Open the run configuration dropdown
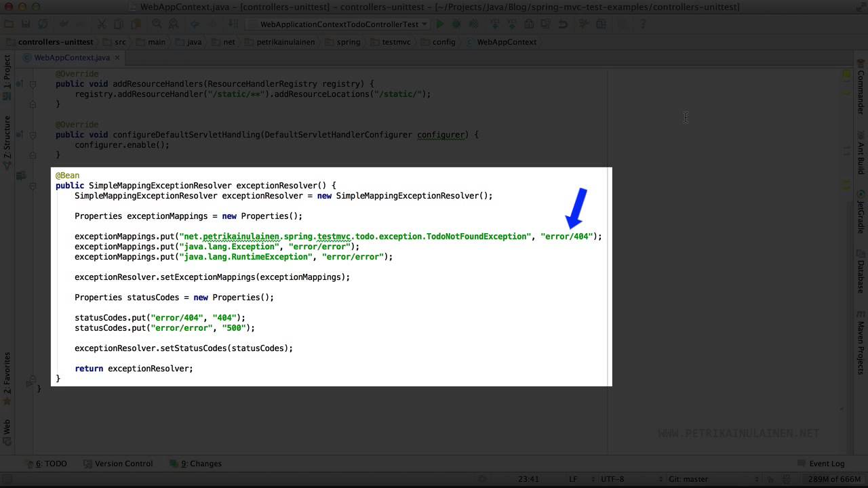 [x=338, y=24]
